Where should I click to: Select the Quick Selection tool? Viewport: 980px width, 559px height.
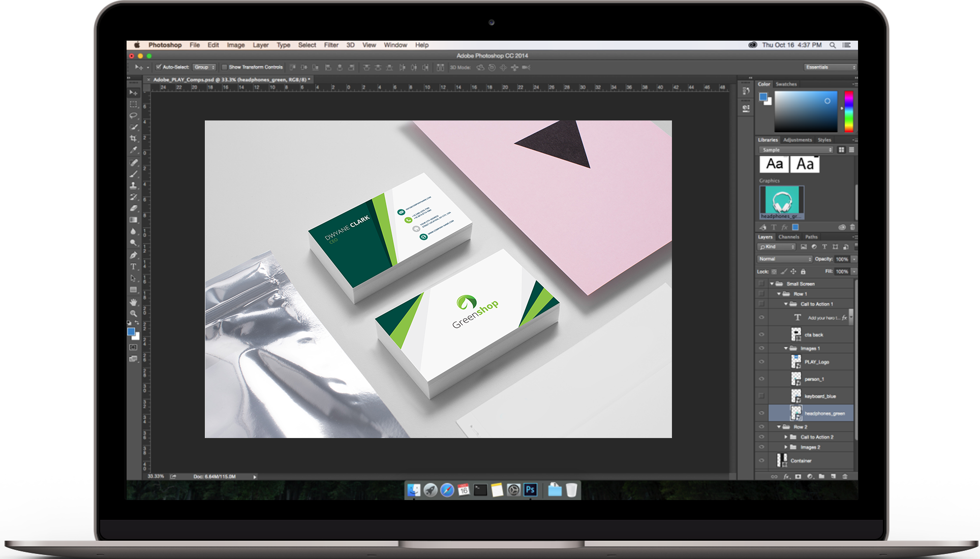tap(133, 127)
